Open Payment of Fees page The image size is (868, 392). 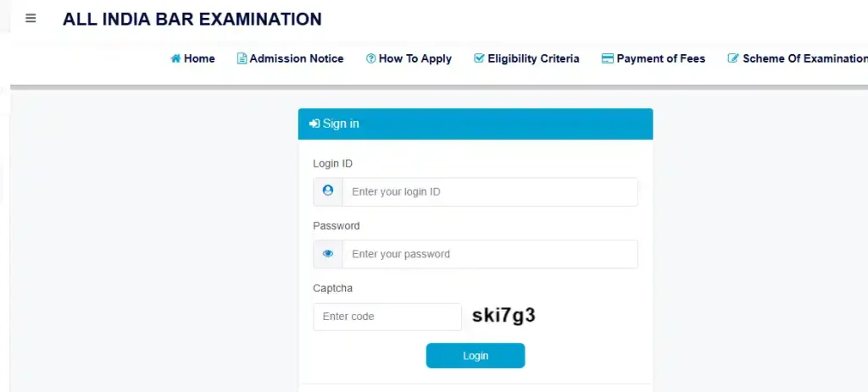tap(660, 59)
